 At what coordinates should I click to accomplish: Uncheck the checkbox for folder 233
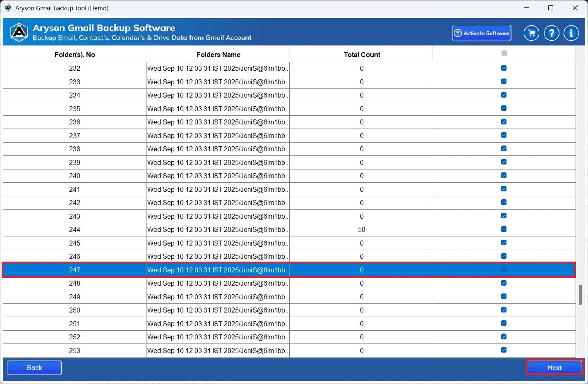pyautogui.click(x=504, y=81)
